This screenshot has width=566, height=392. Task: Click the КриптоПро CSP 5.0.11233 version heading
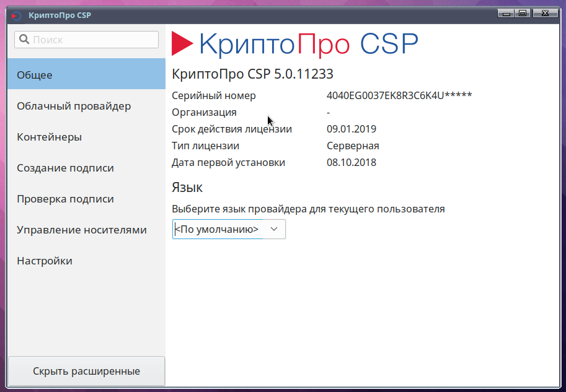pyautogui.click(x=252, y=74)
